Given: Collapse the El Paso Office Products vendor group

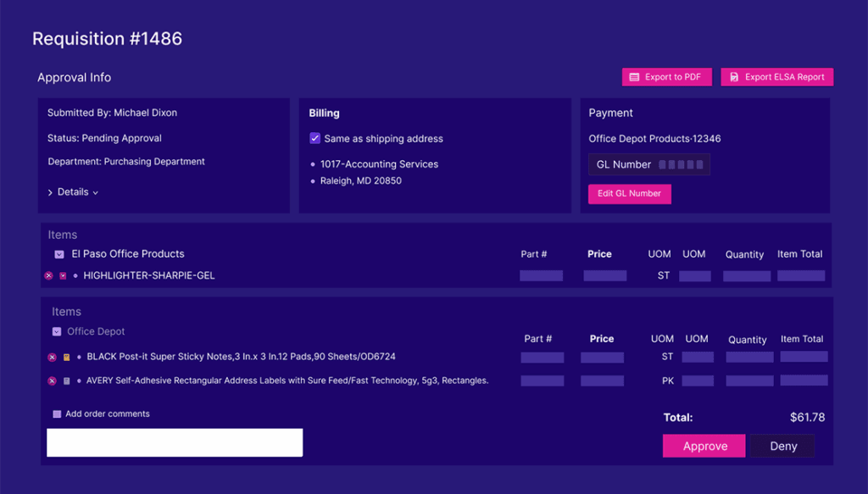Looking at the screenshot, I should (x=58, y=254).
